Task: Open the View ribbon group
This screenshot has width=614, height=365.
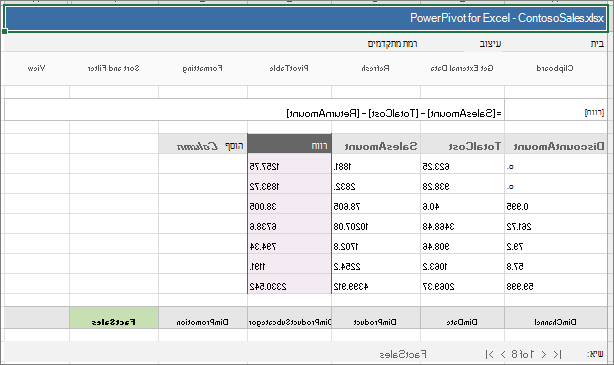Action: tap(36, 68)
